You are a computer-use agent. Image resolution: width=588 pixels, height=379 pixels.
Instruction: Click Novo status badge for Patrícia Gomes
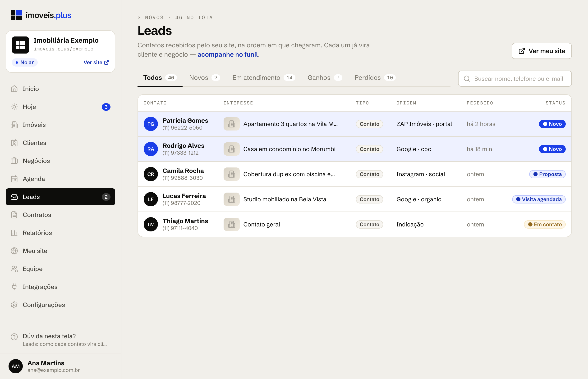pos(552,124)
